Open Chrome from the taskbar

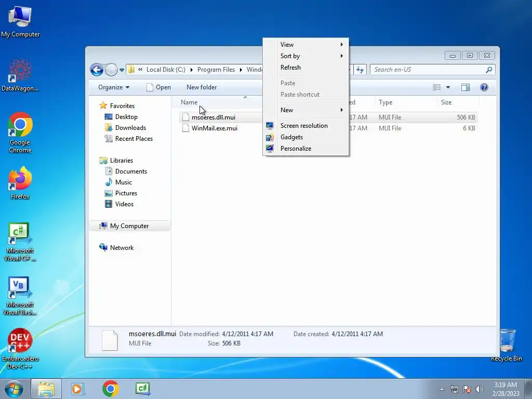[110, 389]
